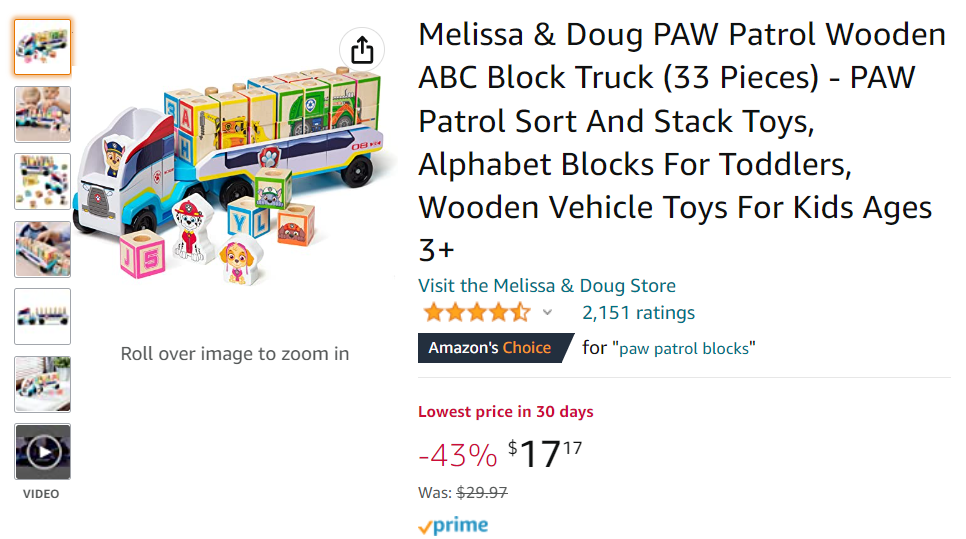Click the VIDEO label under thumbnails

click(42, 494)
